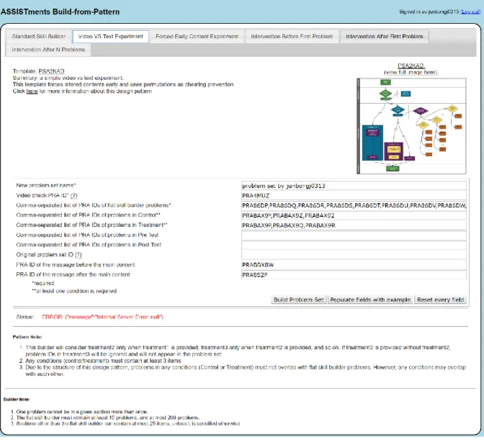Focus the empty Post Test problems field

click(x=354, y=245)
